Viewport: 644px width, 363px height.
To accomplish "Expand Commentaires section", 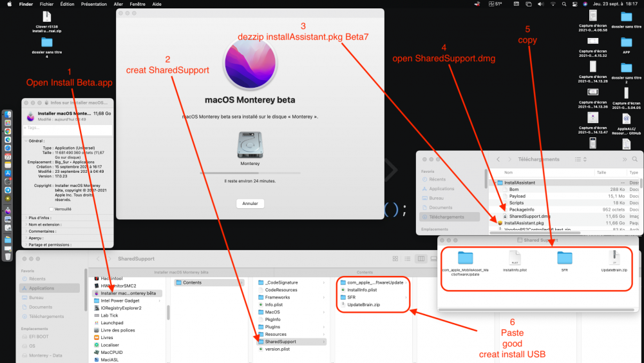I will (x=26, y=231).
